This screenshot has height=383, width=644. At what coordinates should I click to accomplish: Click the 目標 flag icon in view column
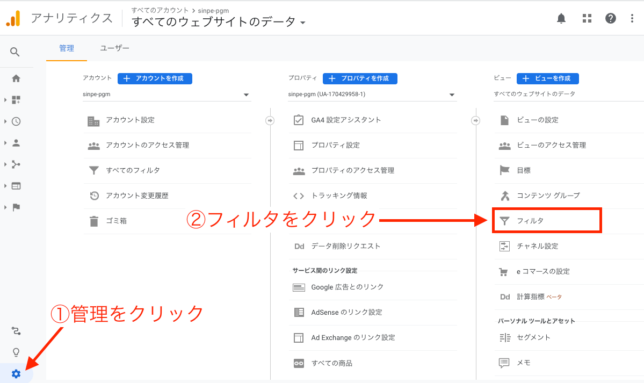point(504,170)
